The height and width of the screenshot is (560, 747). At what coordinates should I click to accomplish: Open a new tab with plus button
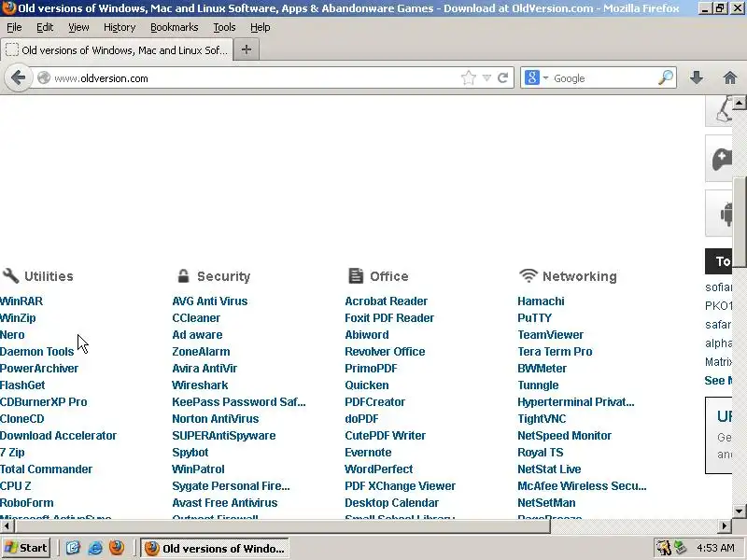[x=247, y=49]
